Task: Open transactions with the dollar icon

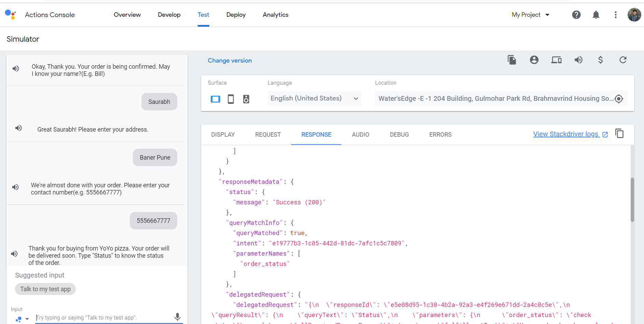Action: [601, 60]
